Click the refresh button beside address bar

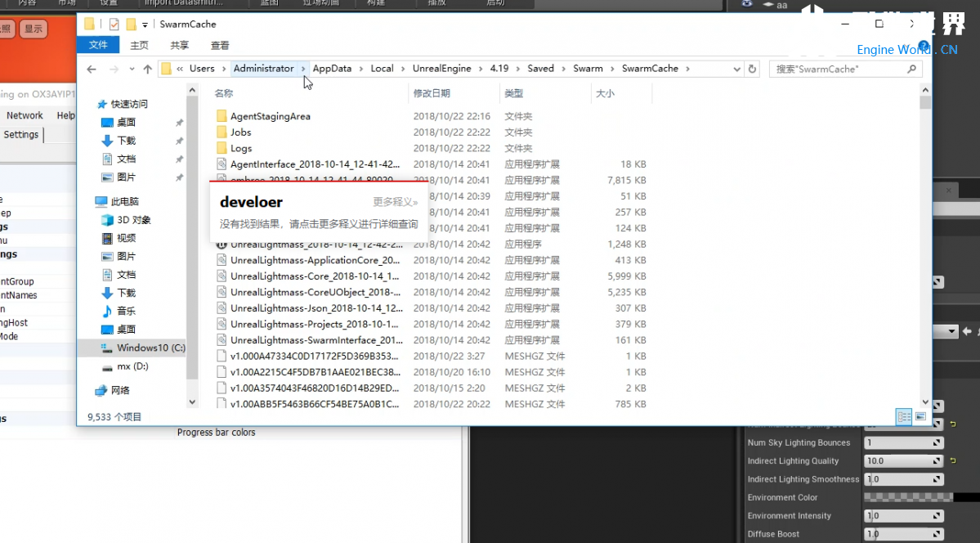pyautogui.click(x=753, y=69)
